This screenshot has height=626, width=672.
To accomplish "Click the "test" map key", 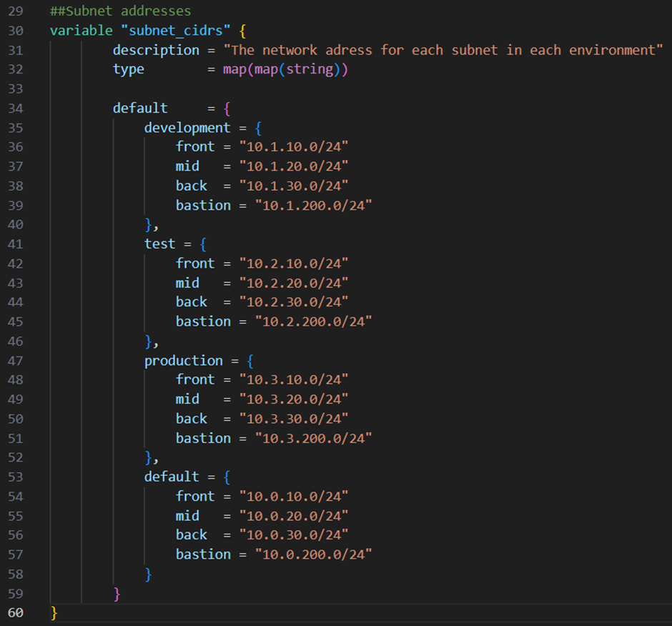I will (159, 244).
